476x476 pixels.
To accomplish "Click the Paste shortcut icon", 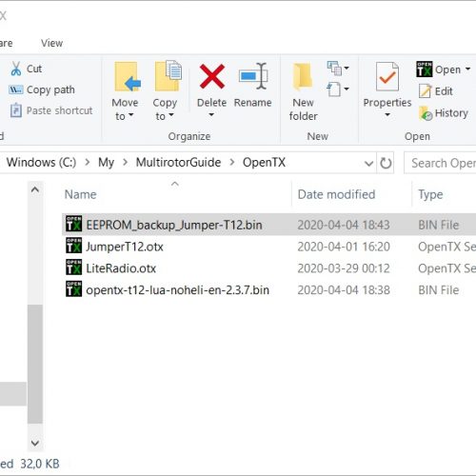I will coord(16,110).
